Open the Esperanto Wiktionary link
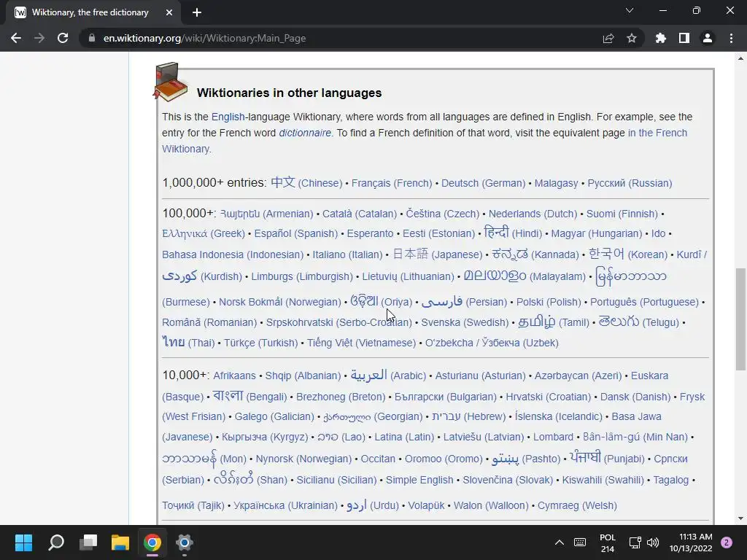The height and width of the screenshot is (560, 747). (x=370, y=234)
